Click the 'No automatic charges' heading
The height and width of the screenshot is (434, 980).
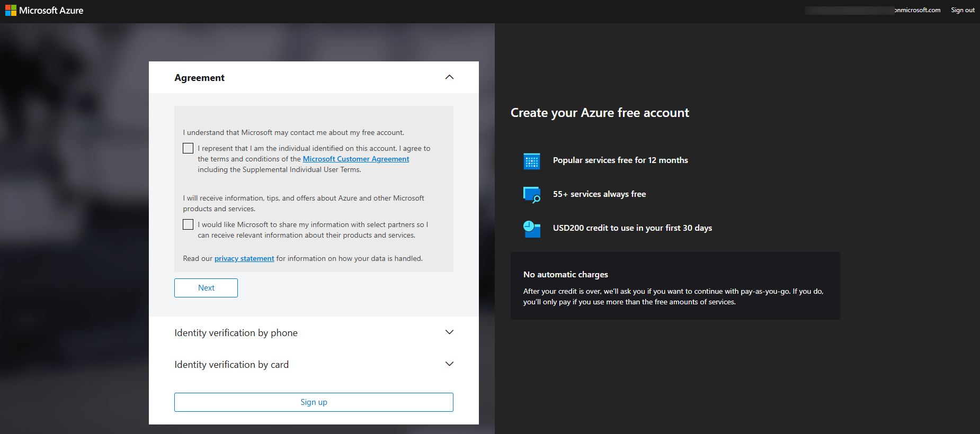pos(566,275)
